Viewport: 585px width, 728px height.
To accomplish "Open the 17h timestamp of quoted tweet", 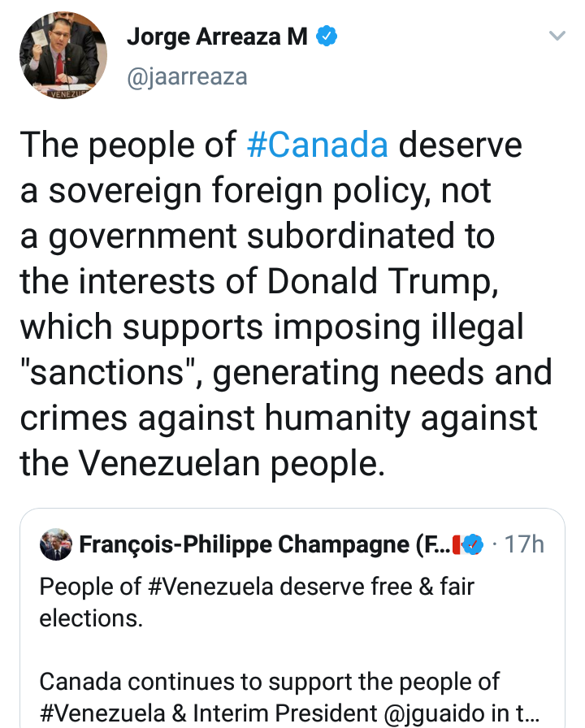I will (x=524, y=544).
